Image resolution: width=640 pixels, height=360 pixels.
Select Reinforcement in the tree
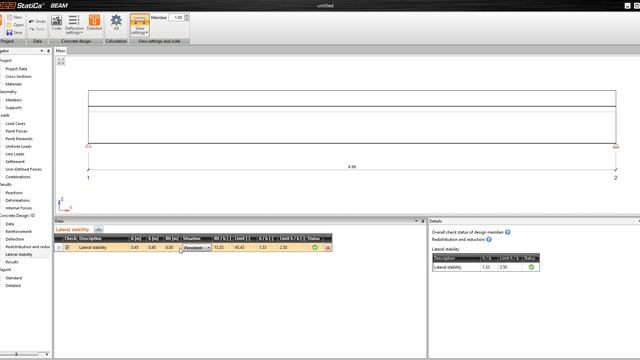coord(18,231)
